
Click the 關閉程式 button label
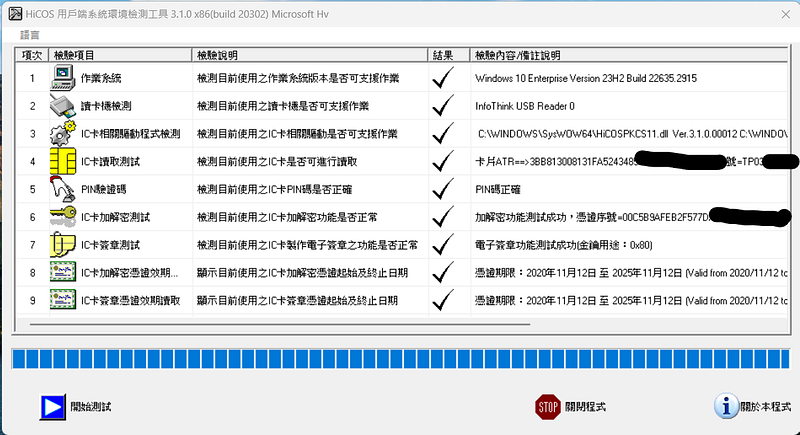(x=585, y=407)
